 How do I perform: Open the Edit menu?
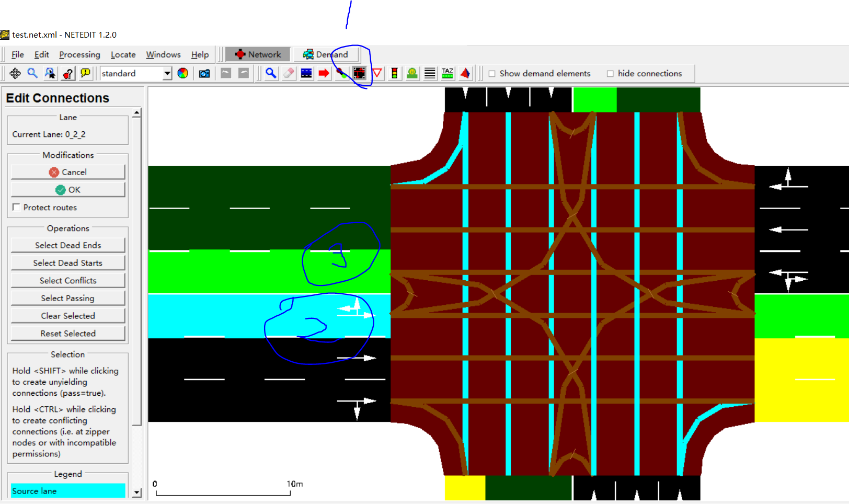[x=41, y=54]
